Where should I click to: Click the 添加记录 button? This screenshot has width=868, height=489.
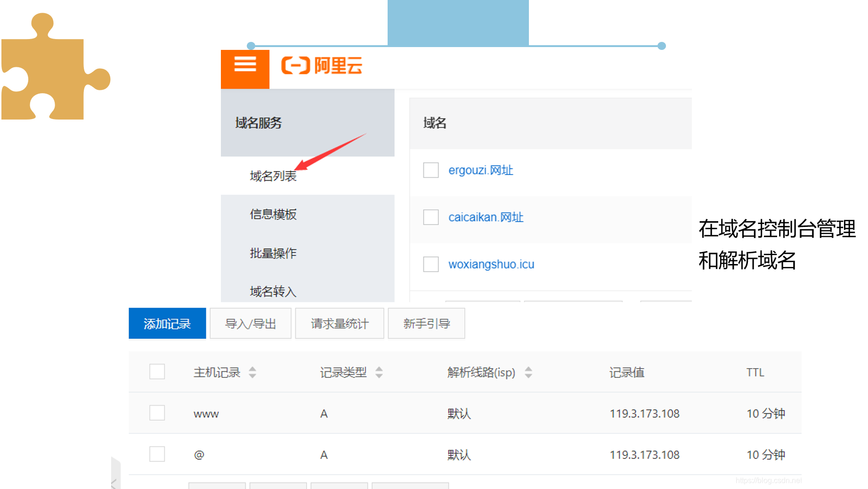(x=167, y=323)
